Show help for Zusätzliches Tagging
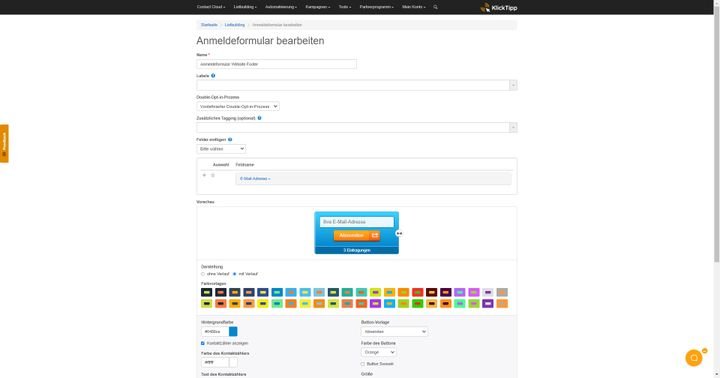Viewport: 720px width, 378px height. 259,118
